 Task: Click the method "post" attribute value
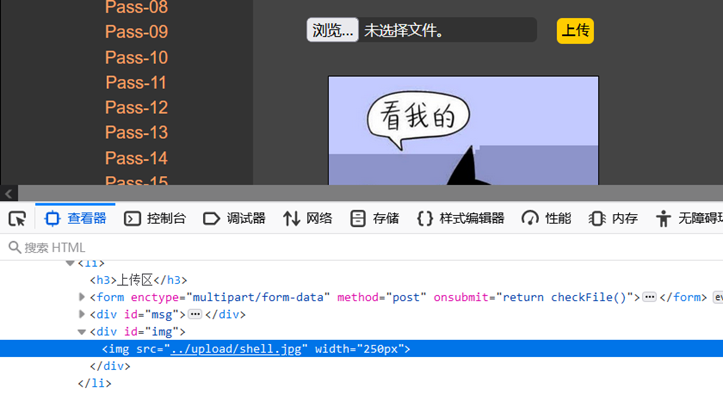click(406, 297)
